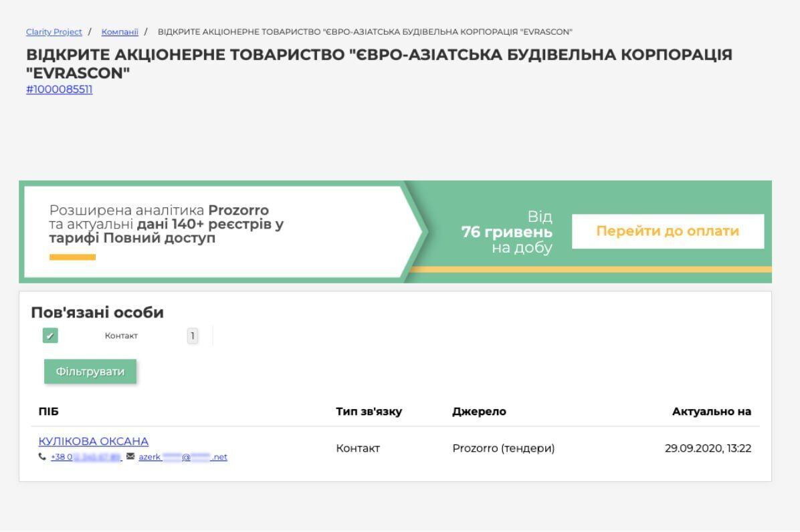
Task: Click the Контакт filter label
Action: tap(121, 336)
